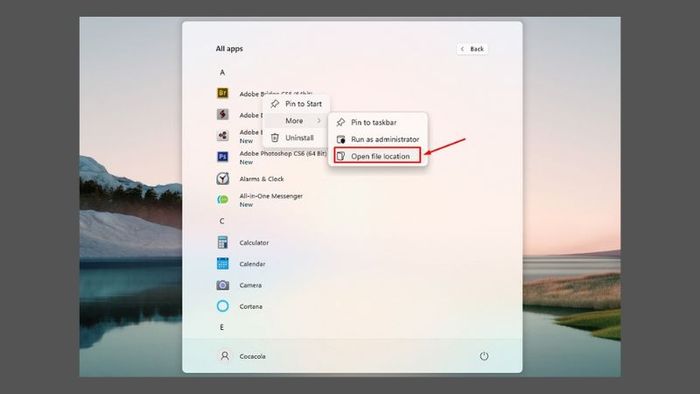Image resolution: width=700 pixels, height=394 pixels.
Task: Click the file icon beside Open file location
Action: (341, 156)
